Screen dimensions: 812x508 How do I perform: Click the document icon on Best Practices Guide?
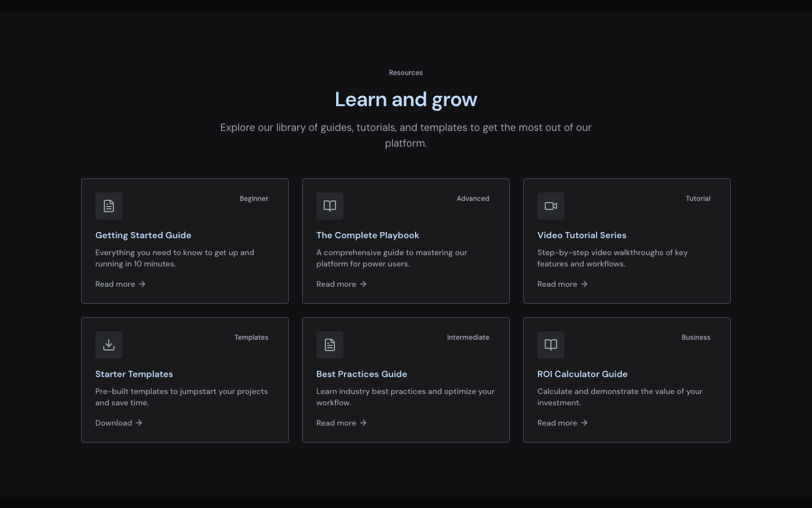330,345
